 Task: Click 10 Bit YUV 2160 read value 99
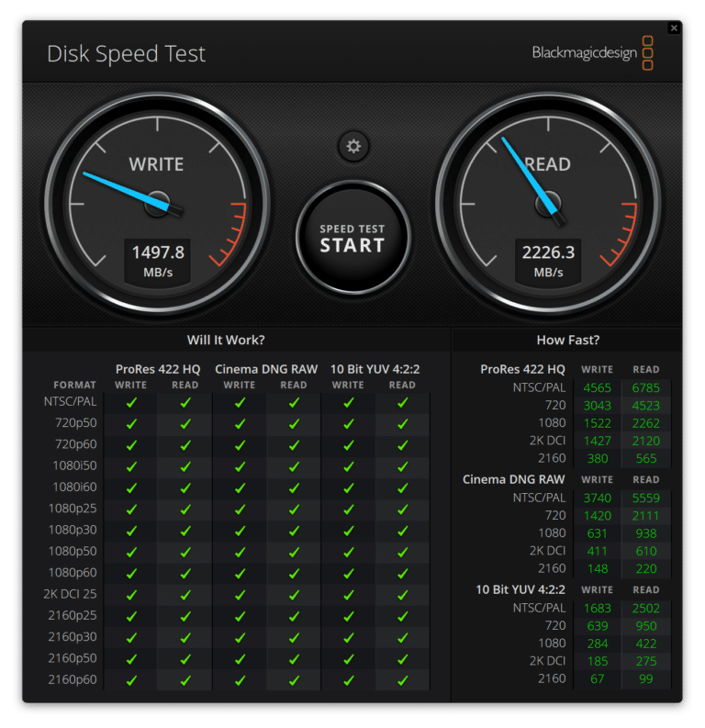(646, 678)
